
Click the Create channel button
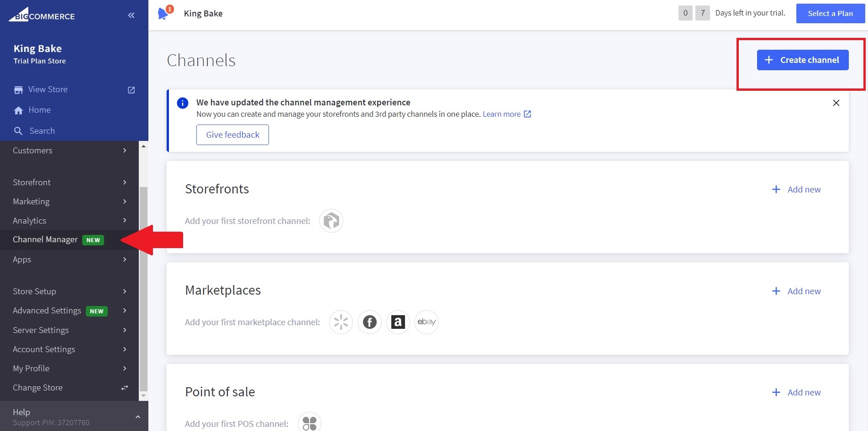pos(802,60)
